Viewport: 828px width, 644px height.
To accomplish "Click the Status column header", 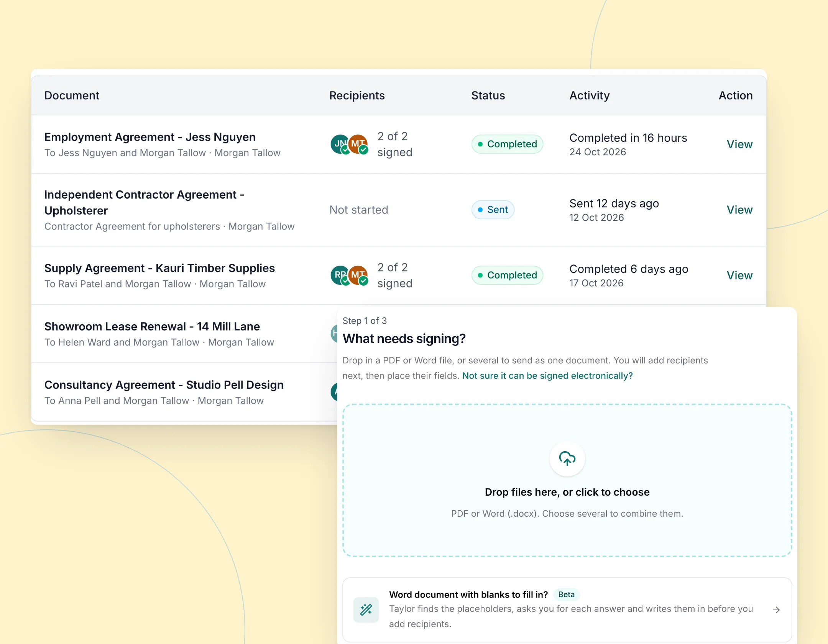I will [488, 95].
